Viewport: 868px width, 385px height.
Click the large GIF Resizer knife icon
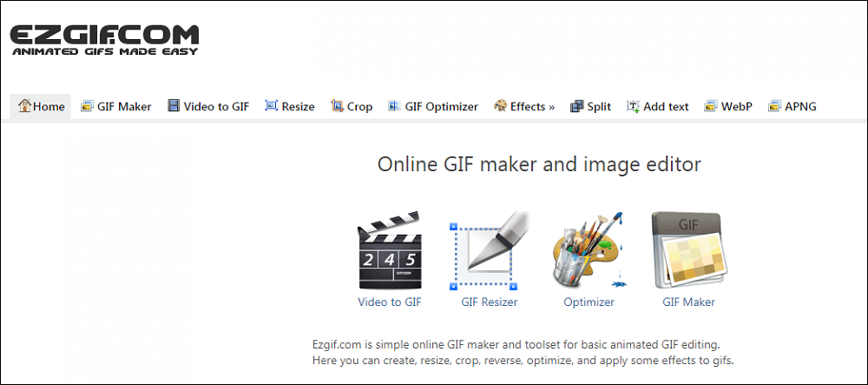490,250
